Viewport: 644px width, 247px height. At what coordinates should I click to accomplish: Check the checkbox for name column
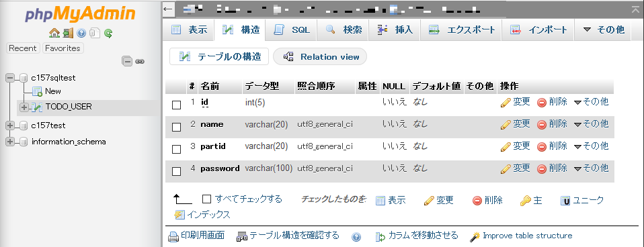pyautogui.click(x=176, y=128)
